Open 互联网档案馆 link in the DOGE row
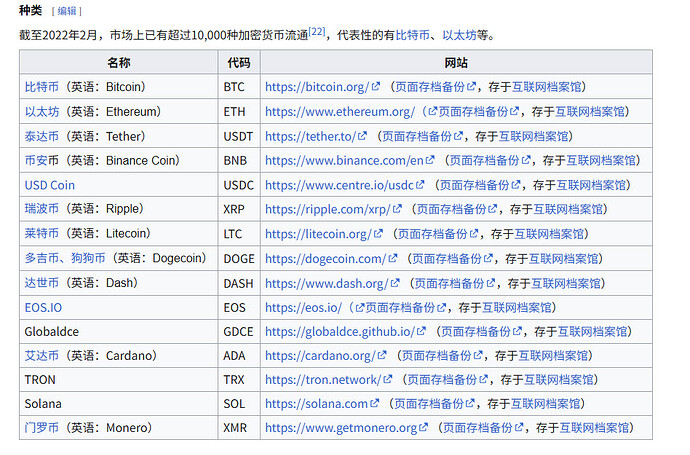The width and height of the screenshot is (690, 455). point(564,258)
